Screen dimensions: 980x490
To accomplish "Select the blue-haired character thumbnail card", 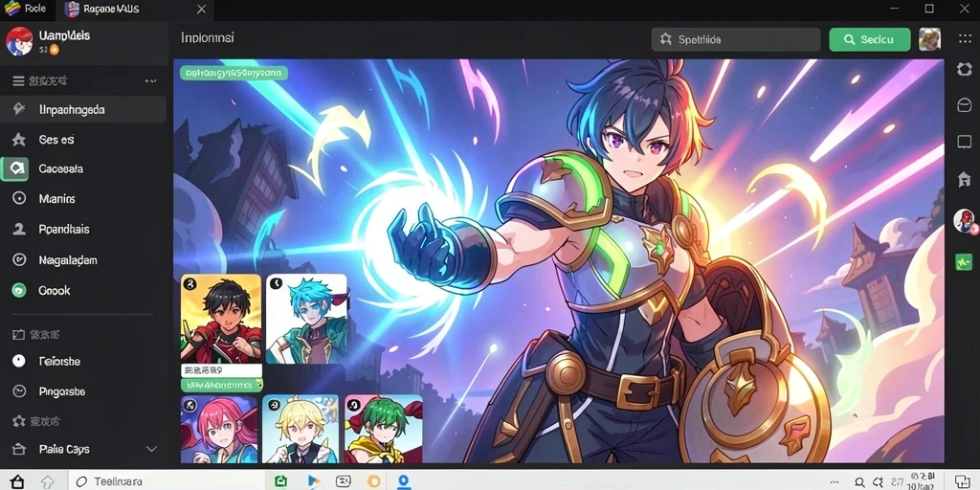I will [x=306, y=319].
